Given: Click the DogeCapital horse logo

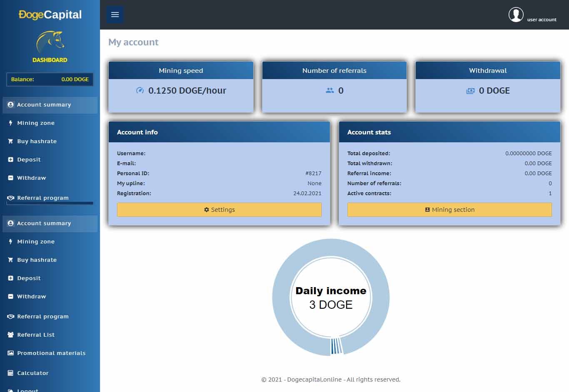Looking at the screenshot, I should point(50,42).
